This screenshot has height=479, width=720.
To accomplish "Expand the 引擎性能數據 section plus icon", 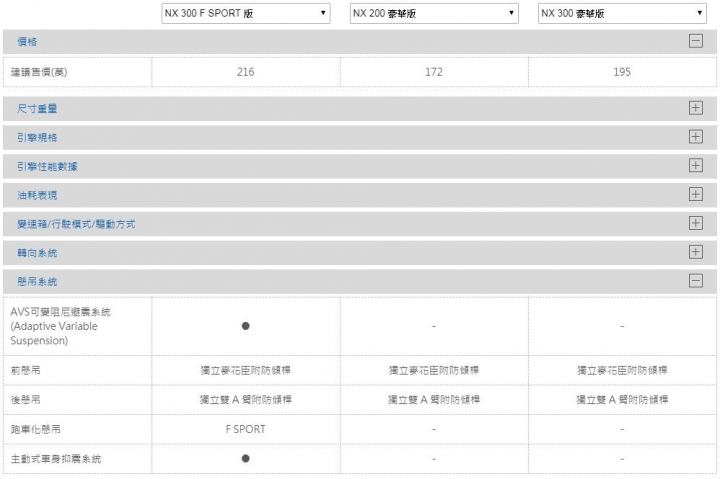I will click(696, 166).
